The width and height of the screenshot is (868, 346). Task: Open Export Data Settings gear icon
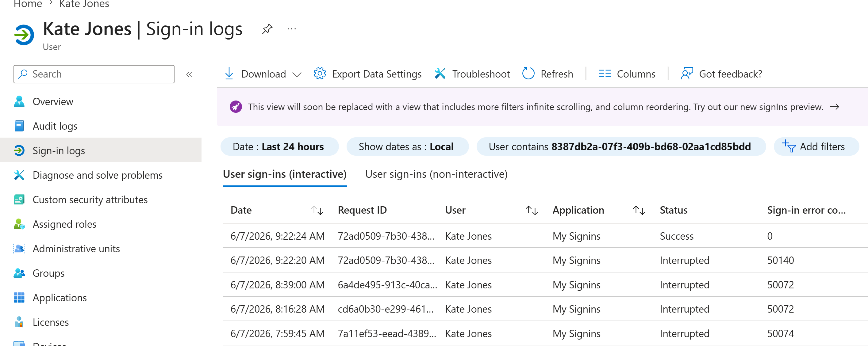point(320,73)
